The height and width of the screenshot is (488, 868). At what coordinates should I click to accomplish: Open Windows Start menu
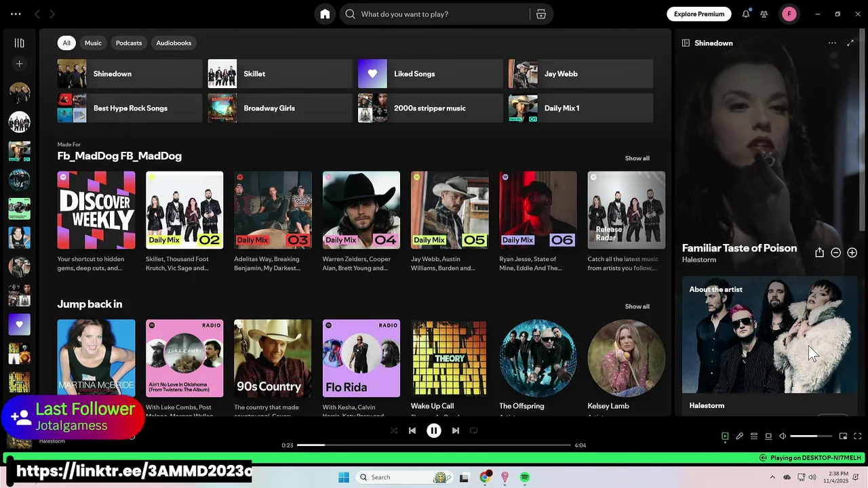pyautogui.click(x=344, y=477)
